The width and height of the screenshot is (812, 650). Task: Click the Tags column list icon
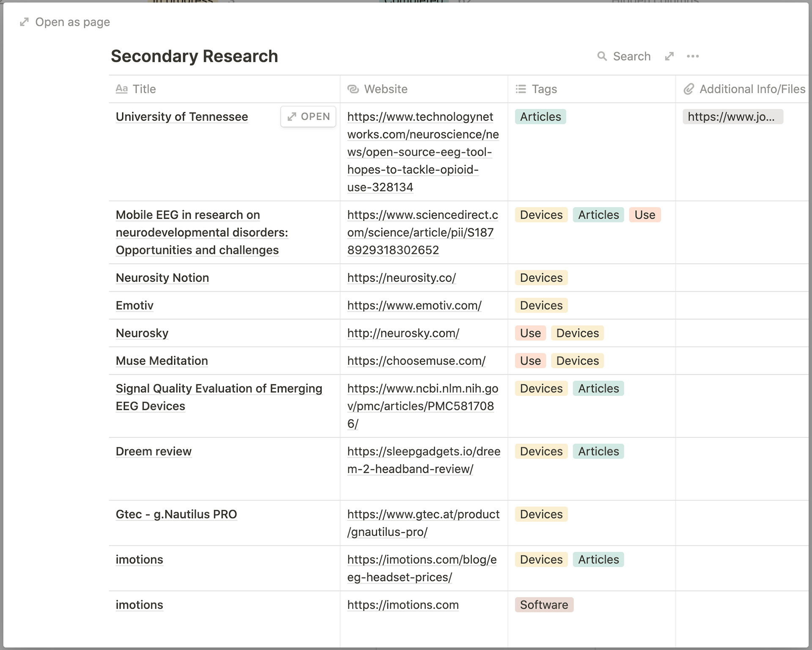point(521,89)
